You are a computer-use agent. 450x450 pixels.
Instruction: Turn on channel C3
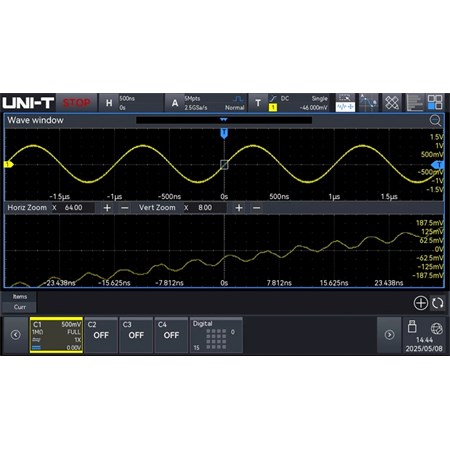[x=136, y=335]
